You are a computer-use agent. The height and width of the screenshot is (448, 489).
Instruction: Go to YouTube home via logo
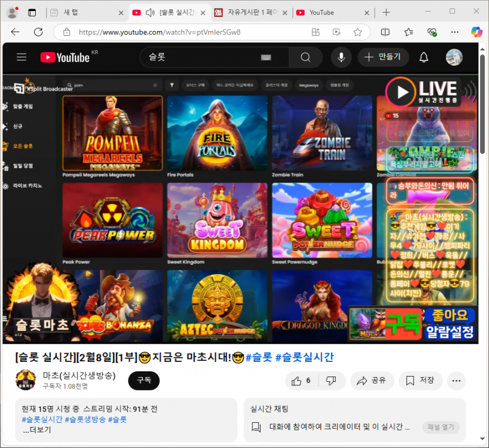click(65, 57)
